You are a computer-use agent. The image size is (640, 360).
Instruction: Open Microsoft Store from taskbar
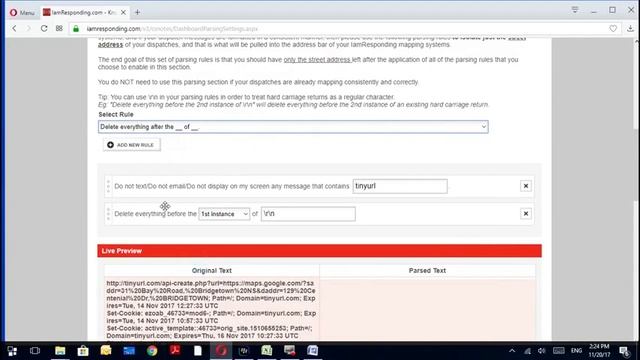(83, 351)
